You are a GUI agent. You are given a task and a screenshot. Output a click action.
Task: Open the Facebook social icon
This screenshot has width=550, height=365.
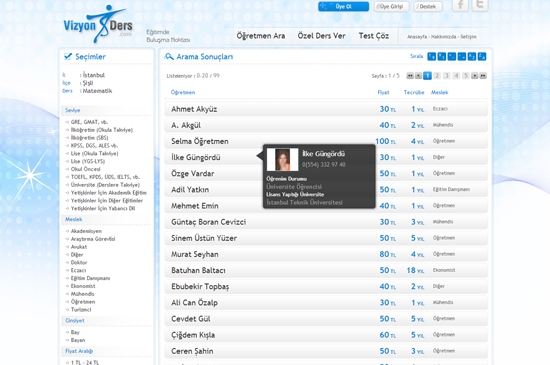pyautogui.click(x=460, y=5)
